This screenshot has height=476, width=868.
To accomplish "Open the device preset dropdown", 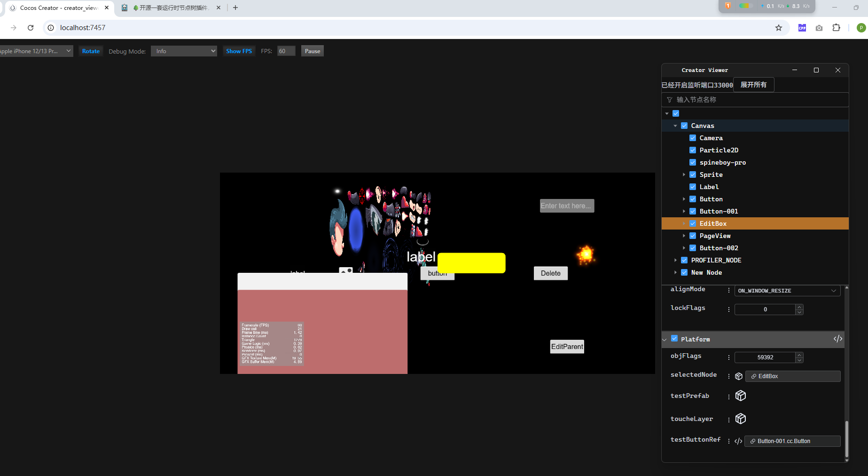I will (36, 51).
